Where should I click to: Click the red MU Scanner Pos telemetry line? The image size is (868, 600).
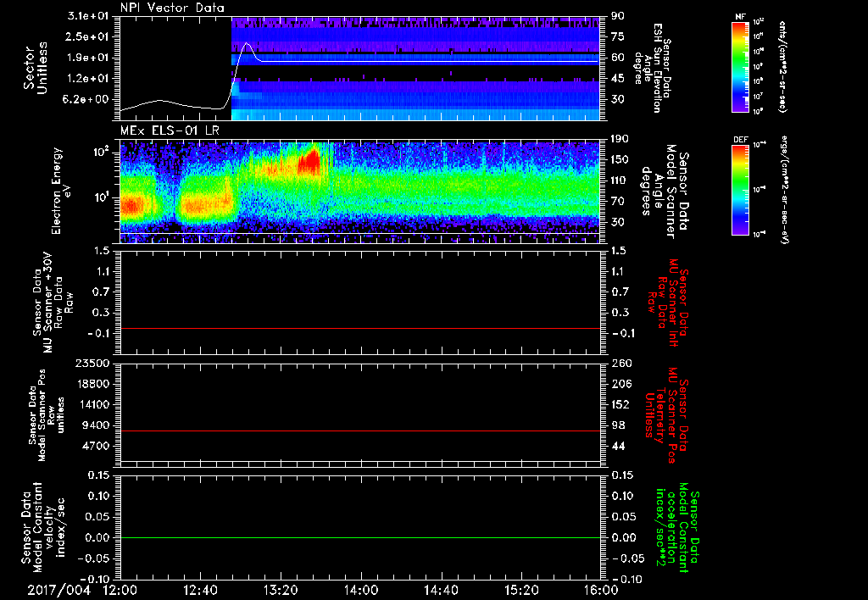click(359, 431)
